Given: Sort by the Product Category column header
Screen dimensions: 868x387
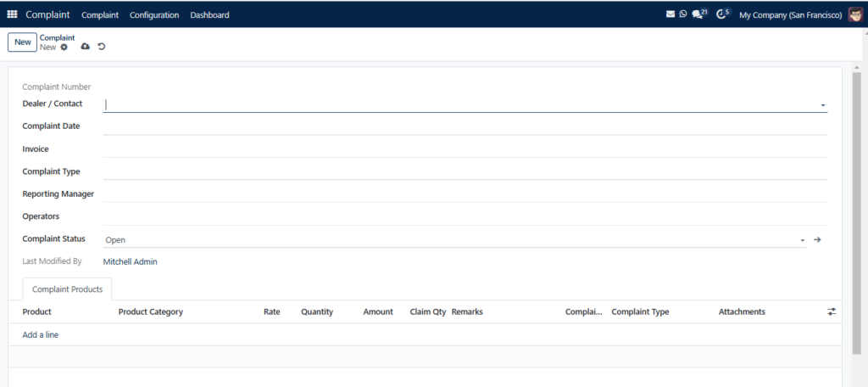Looking at the screenshot, I should [151, 311].
